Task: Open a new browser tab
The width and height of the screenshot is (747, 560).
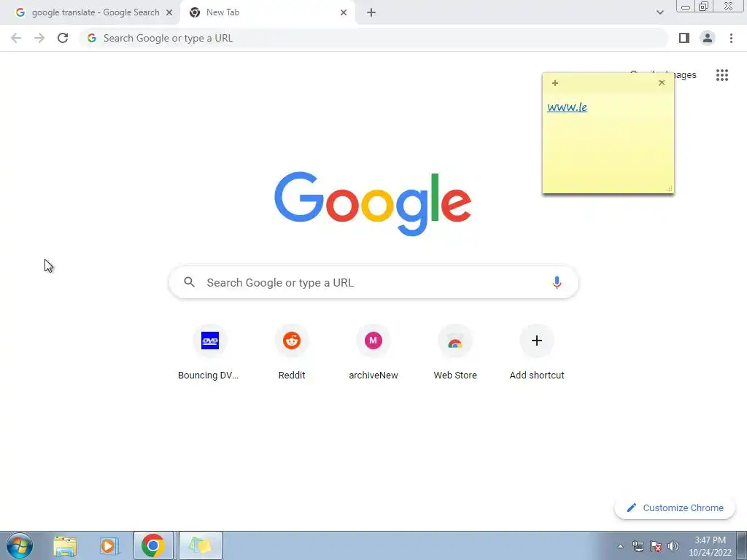Action: pyautogui.click(x=371, y=13)
